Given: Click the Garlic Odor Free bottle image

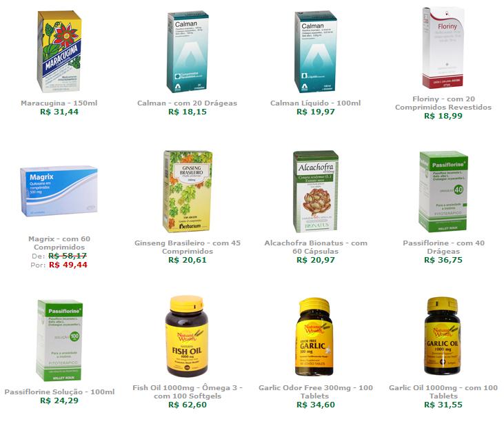Looking at the screenshot, I should 314,336.
